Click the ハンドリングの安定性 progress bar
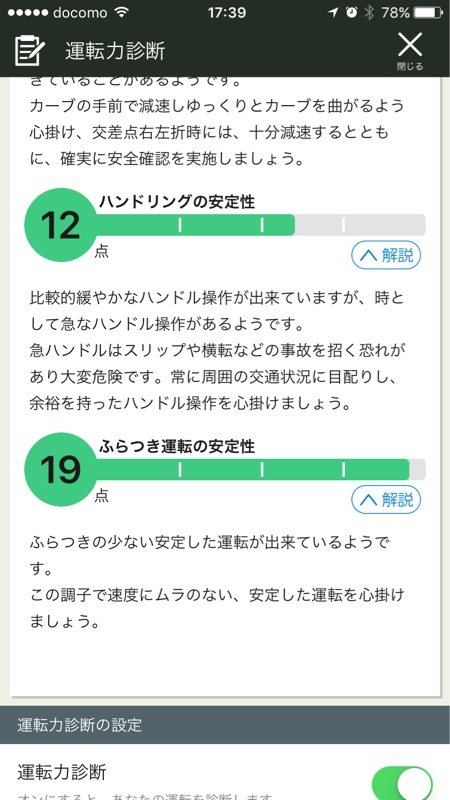450x800 pixels. 260,225
